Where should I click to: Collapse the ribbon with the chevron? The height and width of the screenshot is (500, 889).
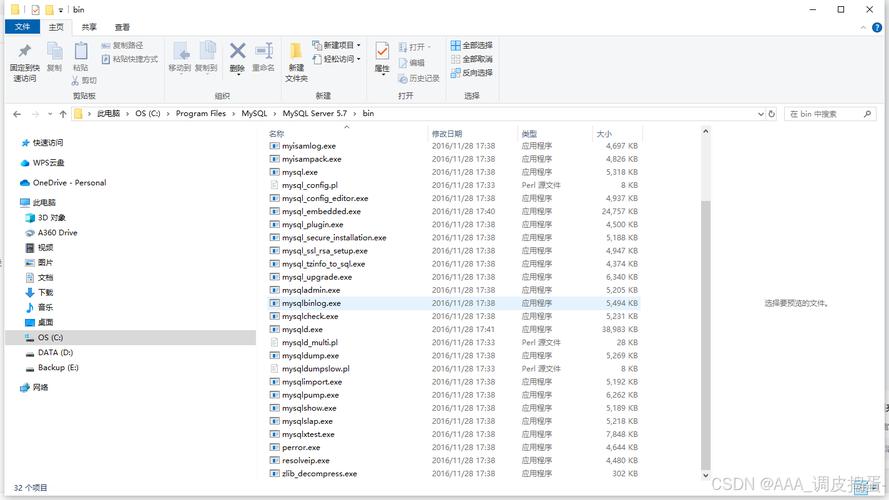pos(863,27)
